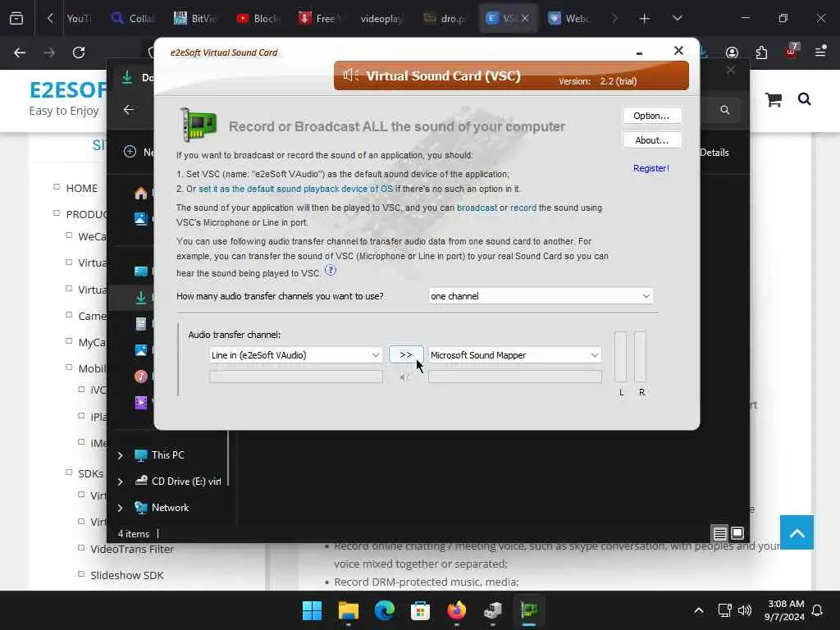
Task: Click the Videos icon in Explorer sidebar
Action: 141,402
